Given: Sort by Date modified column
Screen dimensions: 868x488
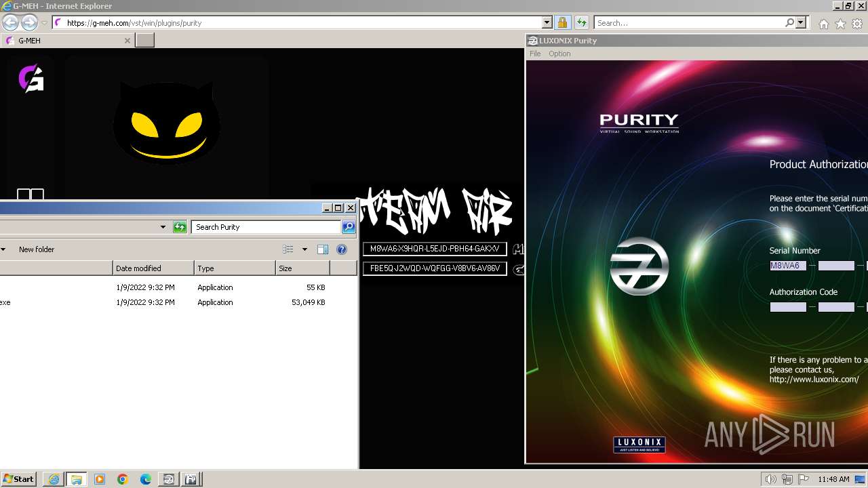Looking at the screenshot, I should tap(153, 268).
